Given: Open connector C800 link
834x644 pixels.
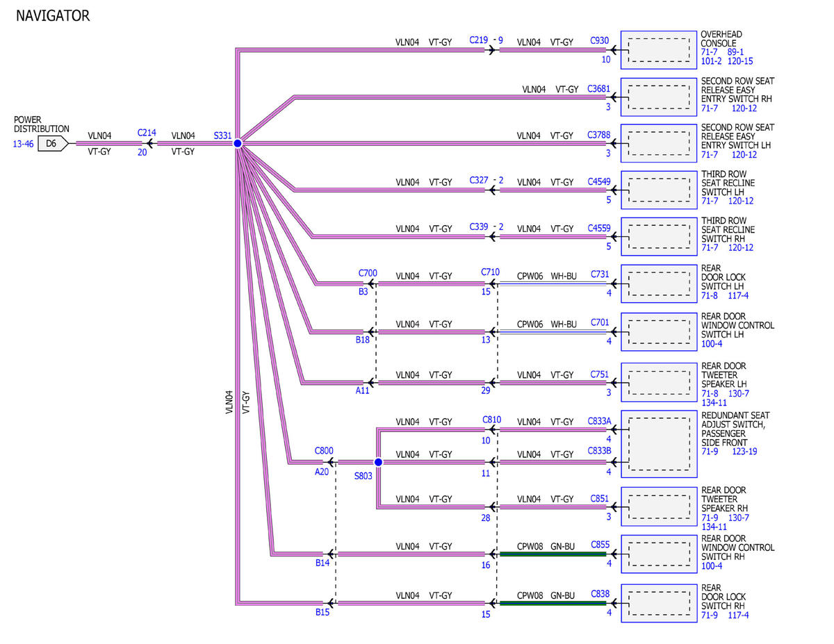Looking at the screenshot, I should tap(324, 450).
